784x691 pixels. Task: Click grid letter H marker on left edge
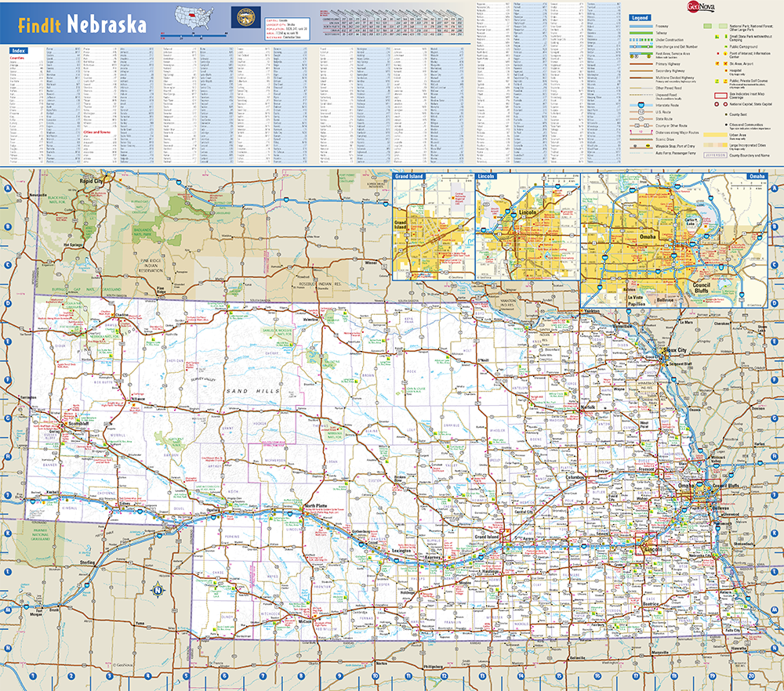[8, 457]
